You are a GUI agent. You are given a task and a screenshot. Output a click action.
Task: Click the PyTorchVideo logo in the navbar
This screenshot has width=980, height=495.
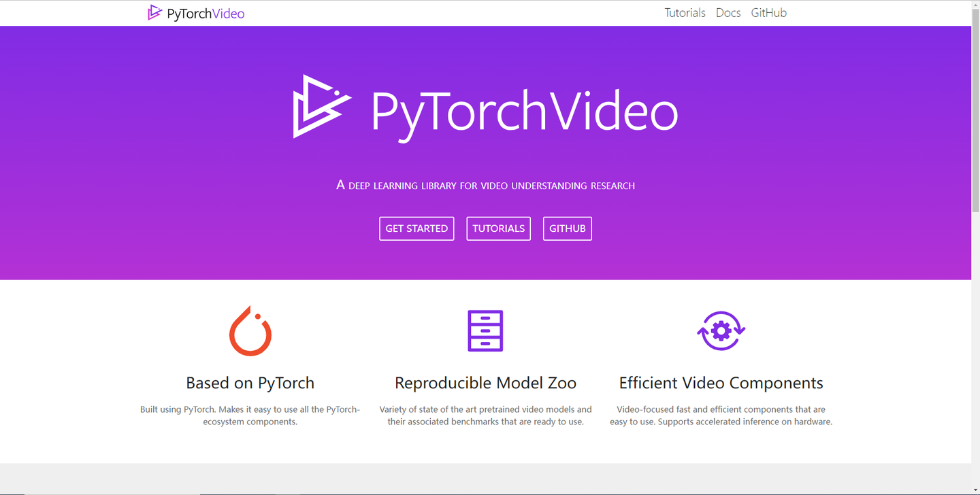click(x=196, y=12)
